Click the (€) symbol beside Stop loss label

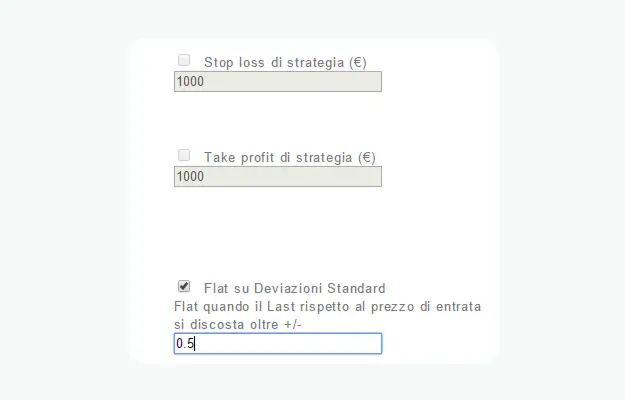pyautogui.click(x=356, y=62)
